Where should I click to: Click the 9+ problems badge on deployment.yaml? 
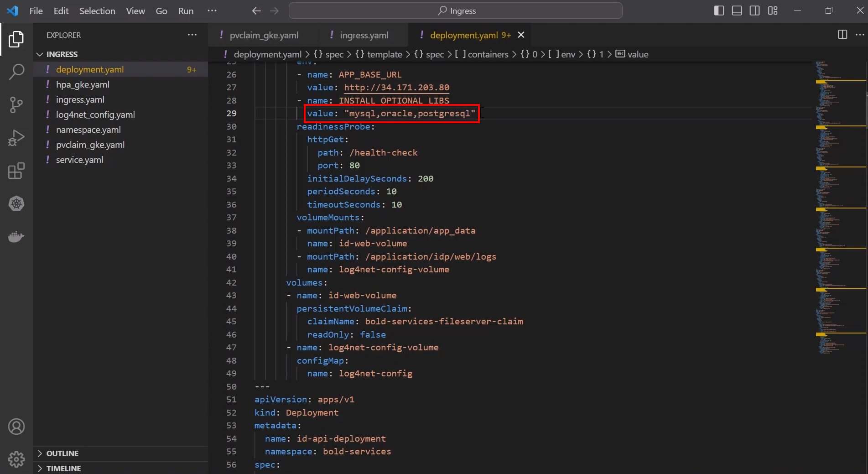[192, 69]
